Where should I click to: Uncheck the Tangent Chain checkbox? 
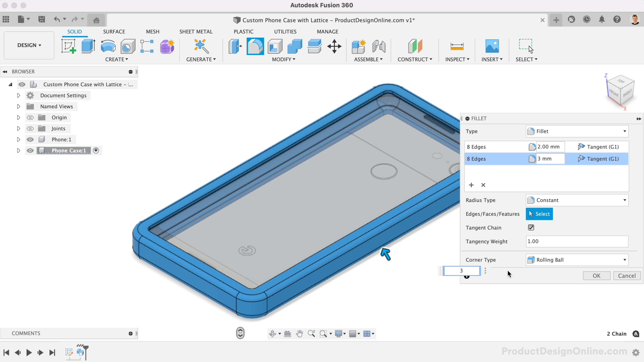click(x=531, y=228)
